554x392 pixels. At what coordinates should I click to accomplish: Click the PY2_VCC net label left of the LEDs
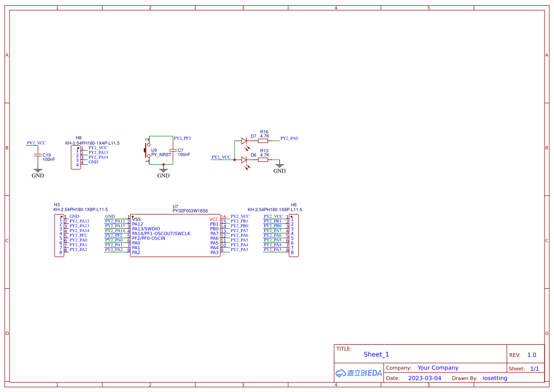221,157
